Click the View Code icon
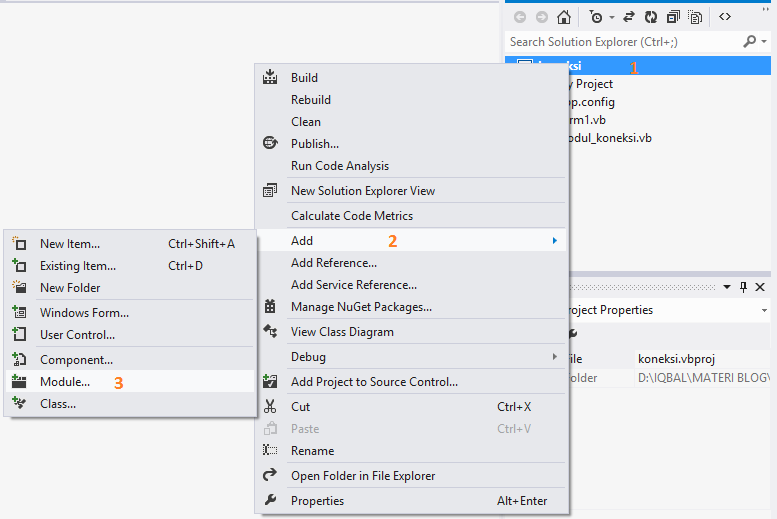Screen dimensions: 777x519 click(725, 17)
